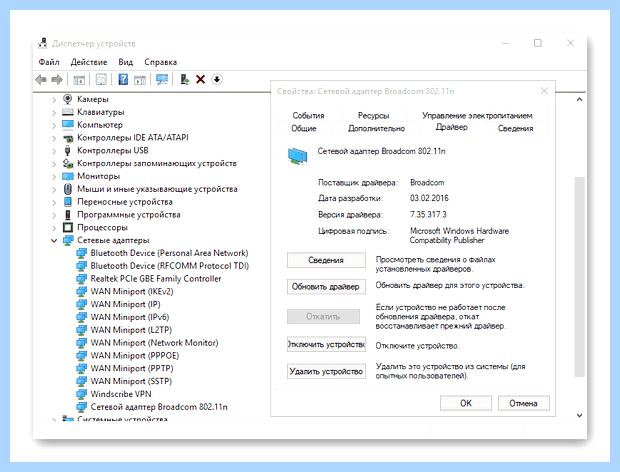This screenshot has width=620, height=472.
Task: Click the OK button
Action: [466, 403]
